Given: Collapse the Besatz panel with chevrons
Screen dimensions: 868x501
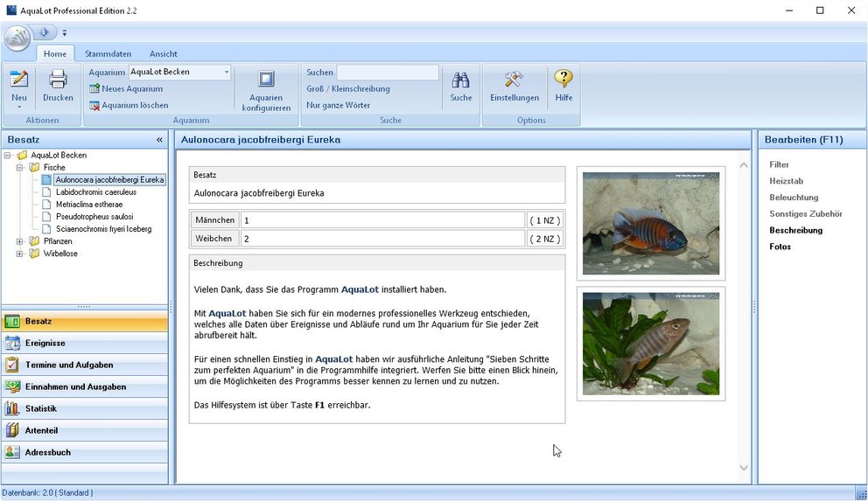Looking at the screenshot, I should coord(159,140).
